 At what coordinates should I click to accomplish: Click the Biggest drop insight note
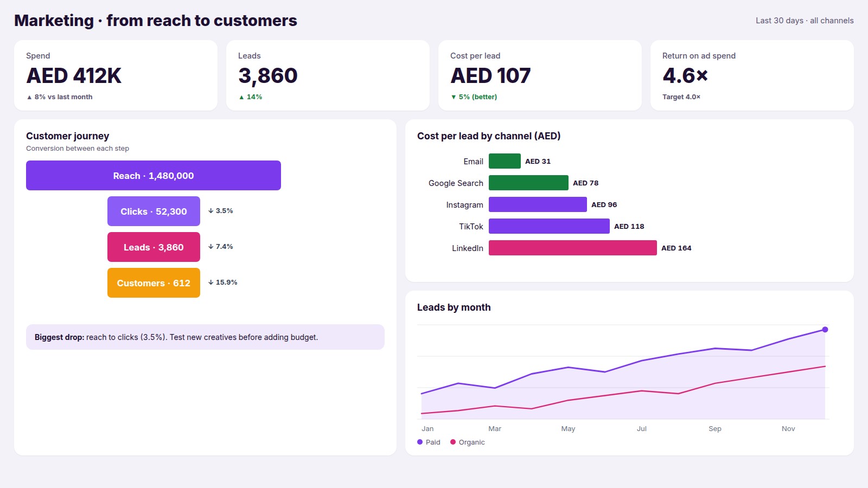(205, 337)
